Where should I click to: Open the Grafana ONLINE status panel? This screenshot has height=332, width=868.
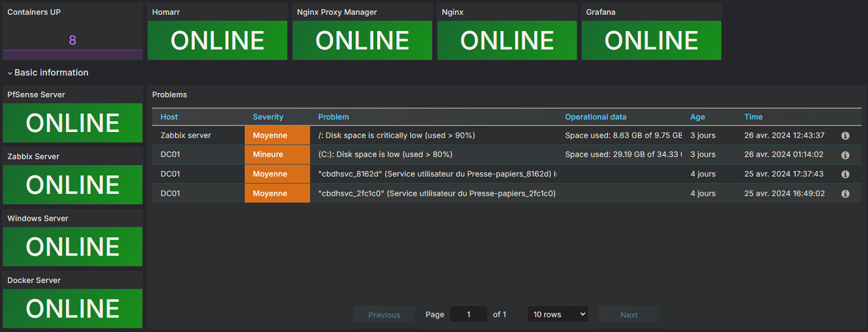(x=651, y=40)
